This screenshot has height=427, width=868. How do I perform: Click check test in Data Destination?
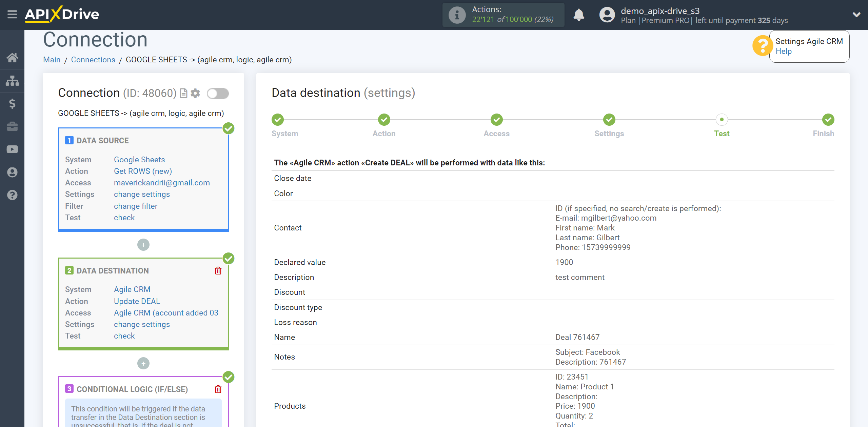(124, 336)
